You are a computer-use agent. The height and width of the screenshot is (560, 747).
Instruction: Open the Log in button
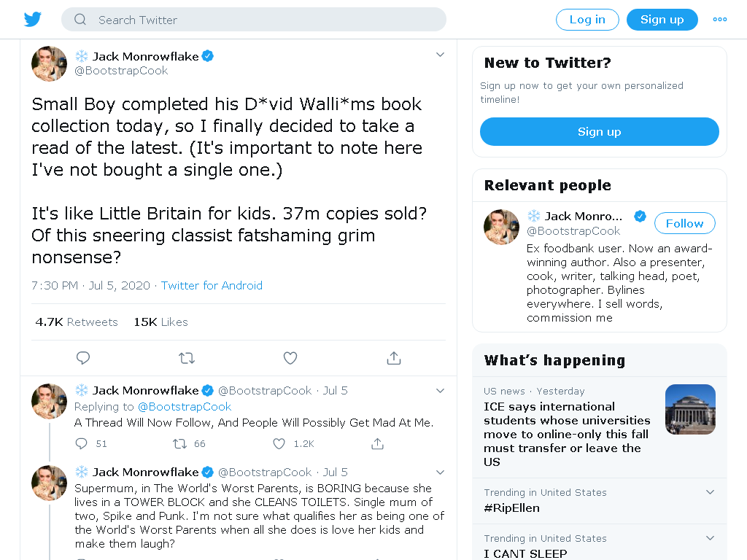click(x=587, y=20)
